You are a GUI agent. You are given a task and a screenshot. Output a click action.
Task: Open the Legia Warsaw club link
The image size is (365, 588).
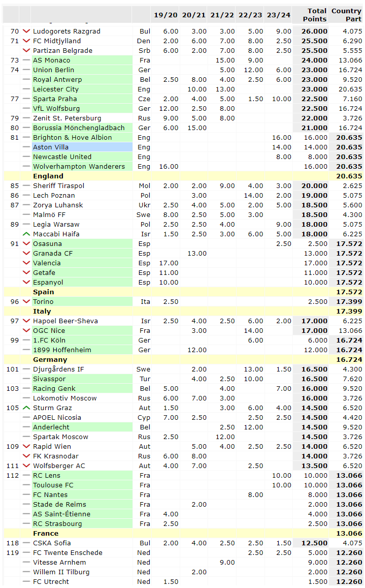56,224
